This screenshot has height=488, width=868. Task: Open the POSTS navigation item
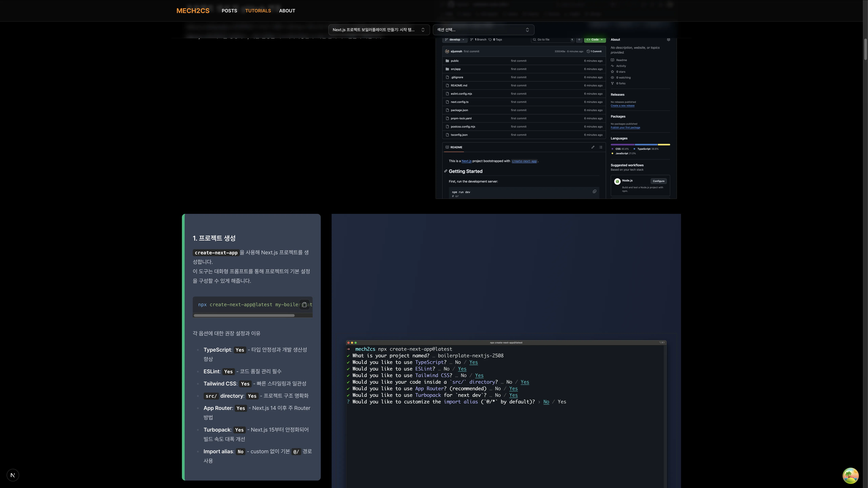click(229, 11)
